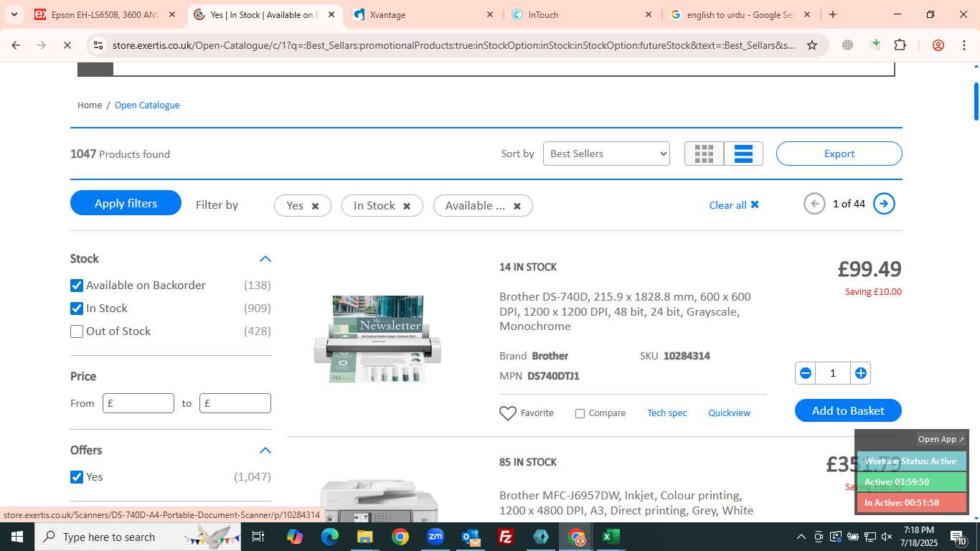Open File Explorer from taskbar
The width and height of the screenshot is (980, 551).
(365, 537)
